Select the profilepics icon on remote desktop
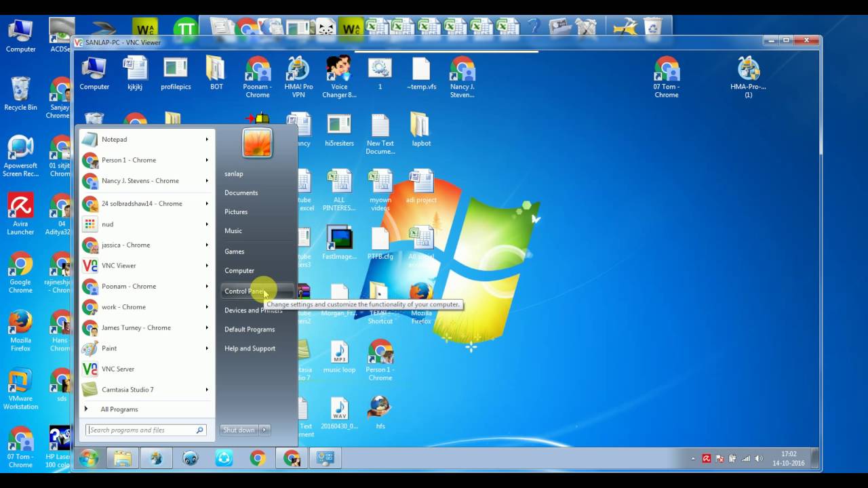Screen dimensions: 868x488 [176, 75]
